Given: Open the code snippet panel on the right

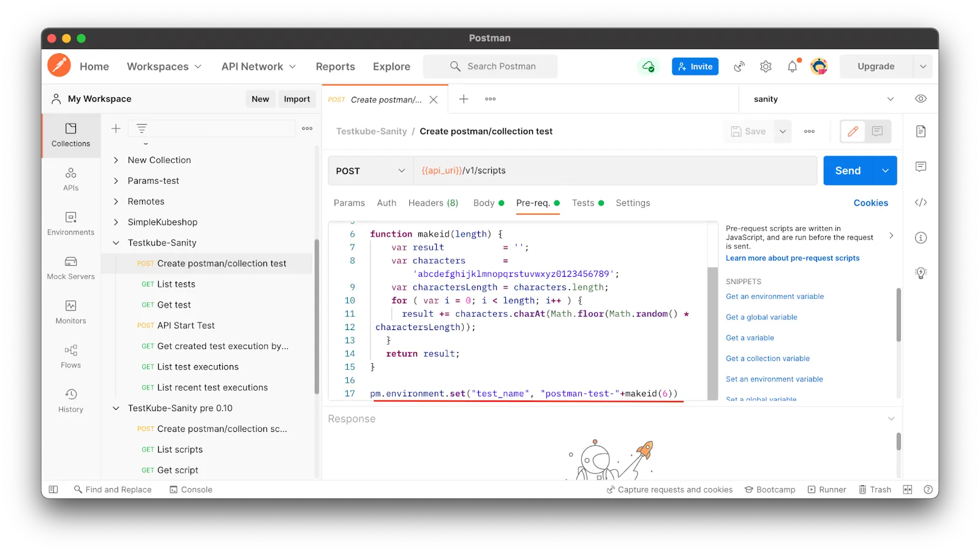Looking at the screenshot, I should point(920,202).
